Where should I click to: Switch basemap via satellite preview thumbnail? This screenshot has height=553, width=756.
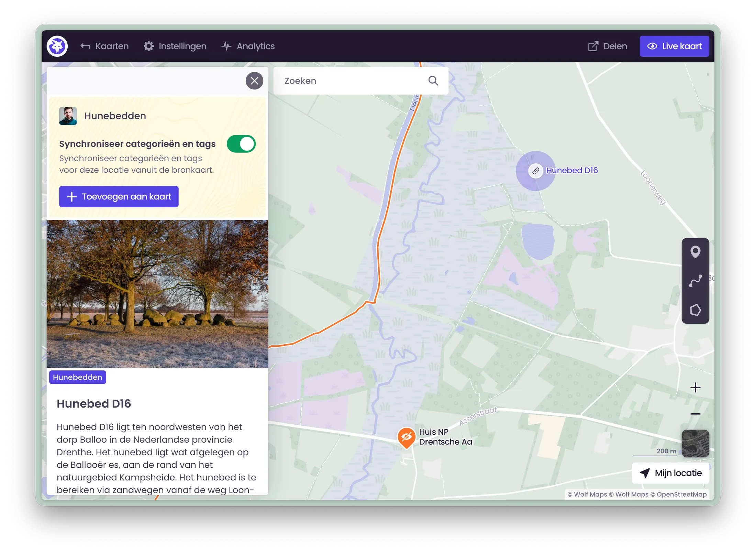(x=695, y=443)
